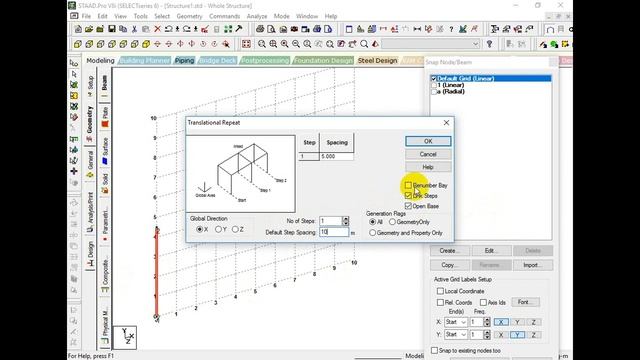The height and width of the screenshot is (360, 640).
Task: Click OK in Translational Repeat dialog
Action: (428, 141)
